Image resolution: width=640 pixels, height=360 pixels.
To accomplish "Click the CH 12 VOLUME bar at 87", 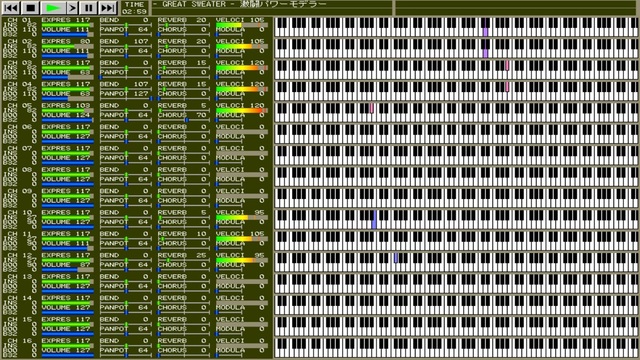I will point(67,270).
